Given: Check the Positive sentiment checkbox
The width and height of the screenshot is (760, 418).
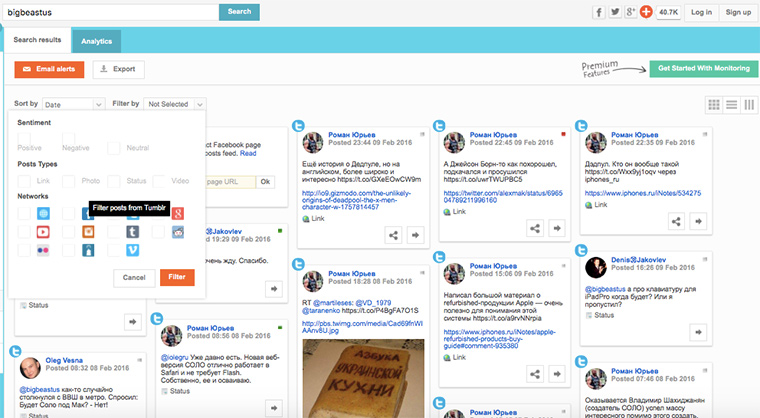Looking at the screenshot, I should coord(23,136).
